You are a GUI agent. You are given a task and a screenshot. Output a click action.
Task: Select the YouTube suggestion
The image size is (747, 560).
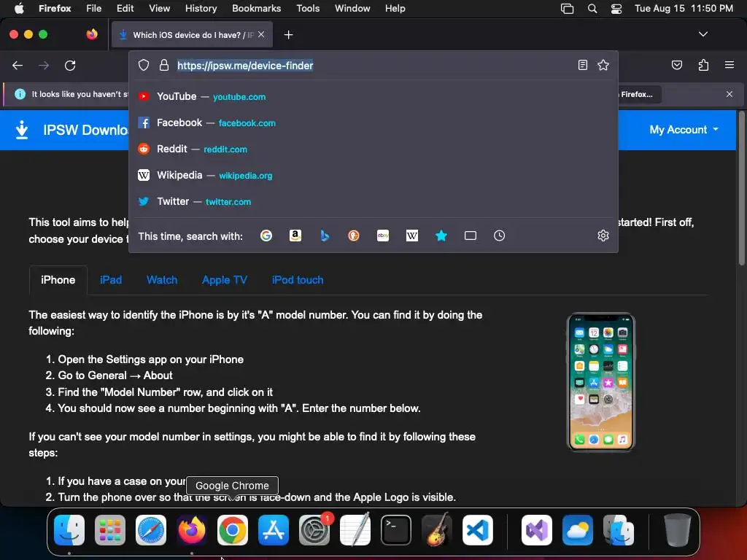373,97
